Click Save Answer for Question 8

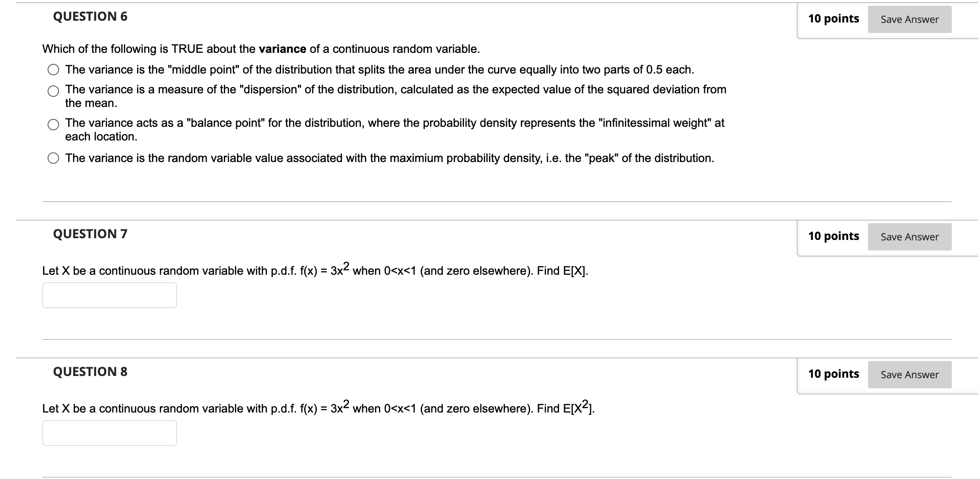909,374
